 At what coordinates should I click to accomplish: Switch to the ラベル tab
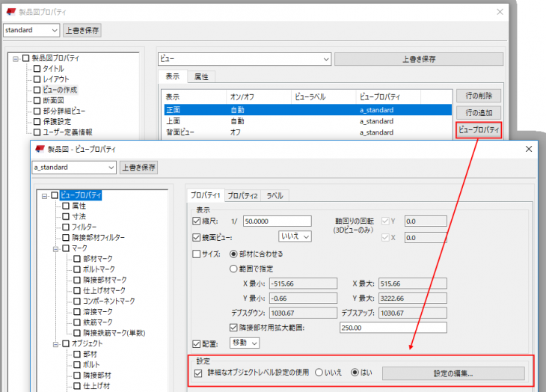274,196
